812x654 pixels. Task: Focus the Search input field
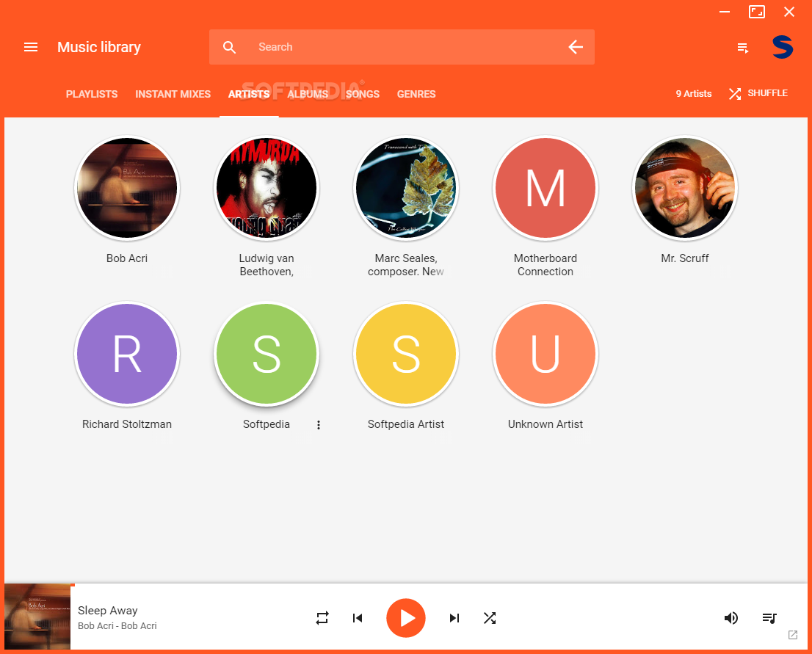coord(402,47)
